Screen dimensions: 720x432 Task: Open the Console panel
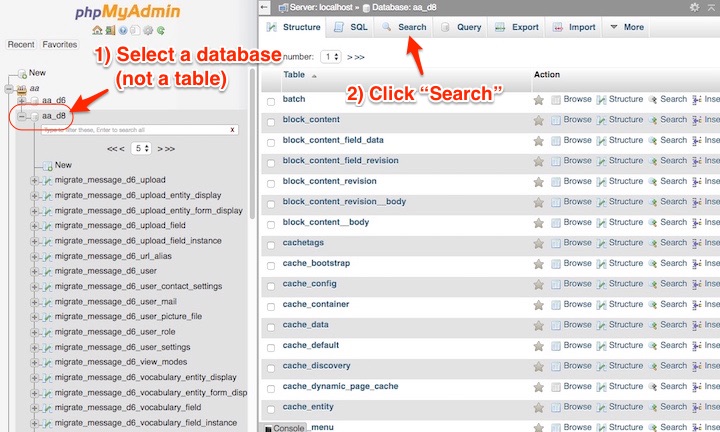284,427
